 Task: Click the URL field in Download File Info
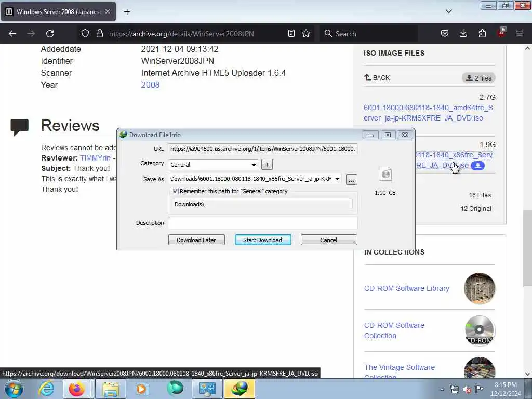pyautogui.click(x=263, y=149)
